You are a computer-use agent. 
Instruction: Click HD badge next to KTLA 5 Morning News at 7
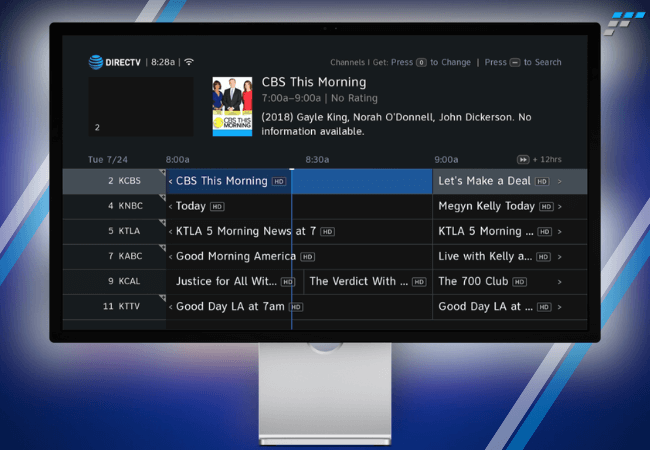[327, 232]
